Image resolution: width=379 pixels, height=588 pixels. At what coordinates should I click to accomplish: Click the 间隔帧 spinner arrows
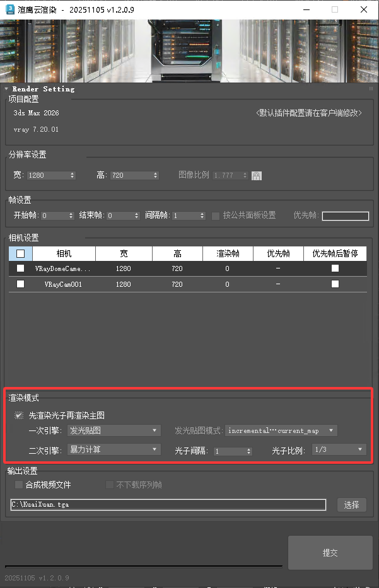pos(202,216)
